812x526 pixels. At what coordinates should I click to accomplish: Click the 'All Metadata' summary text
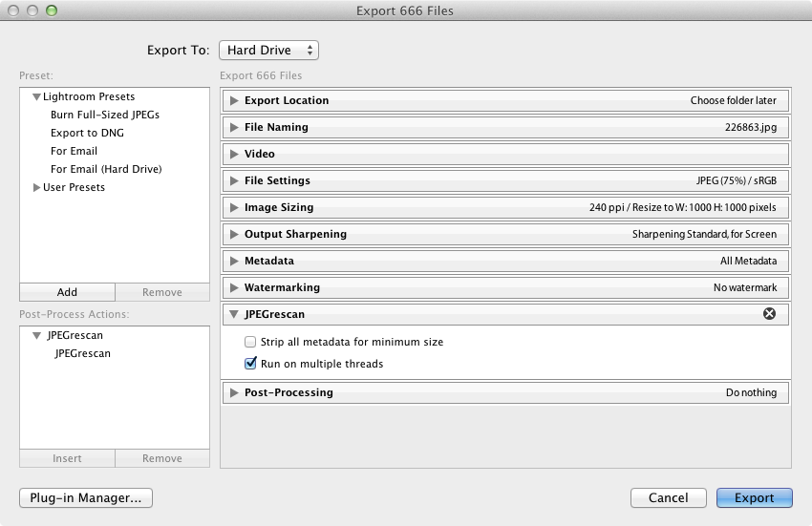coord(748,261)
